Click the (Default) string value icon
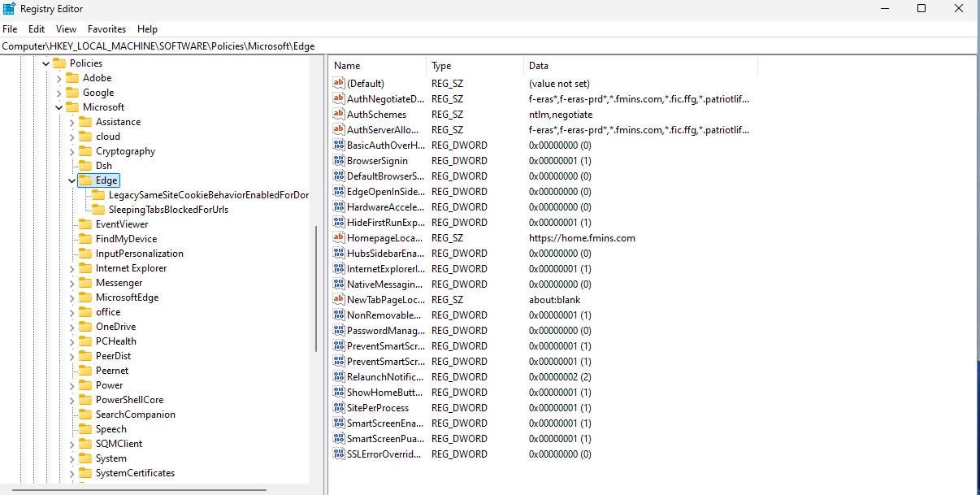The width and height of the screenshot is (980, 495). pyautogui.click(x=339, y=84)
